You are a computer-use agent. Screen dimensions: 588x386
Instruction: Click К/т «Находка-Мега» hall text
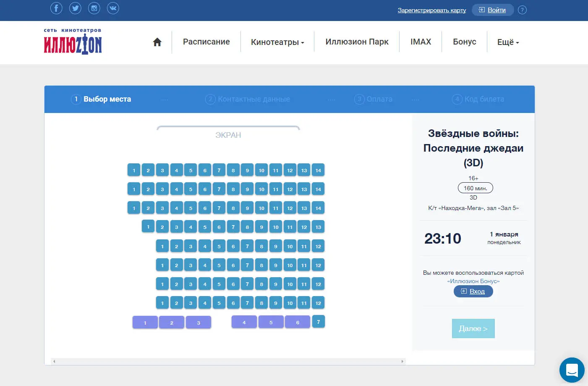(473, 208)
